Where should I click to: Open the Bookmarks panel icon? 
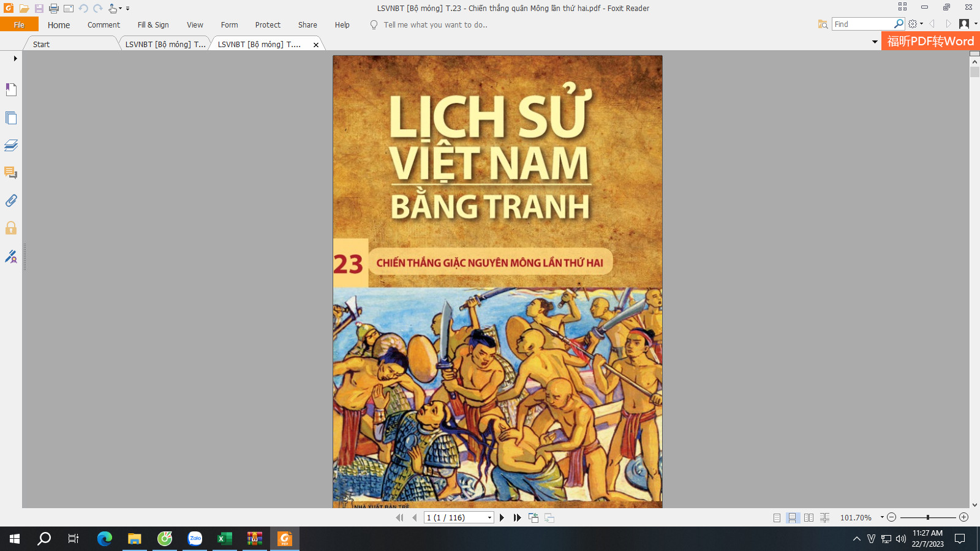point(11,89)
